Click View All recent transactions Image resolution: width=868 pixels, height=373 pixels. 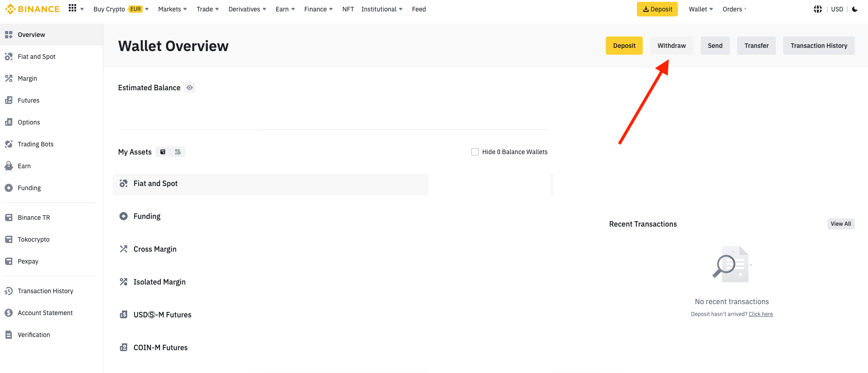point(840,224)
